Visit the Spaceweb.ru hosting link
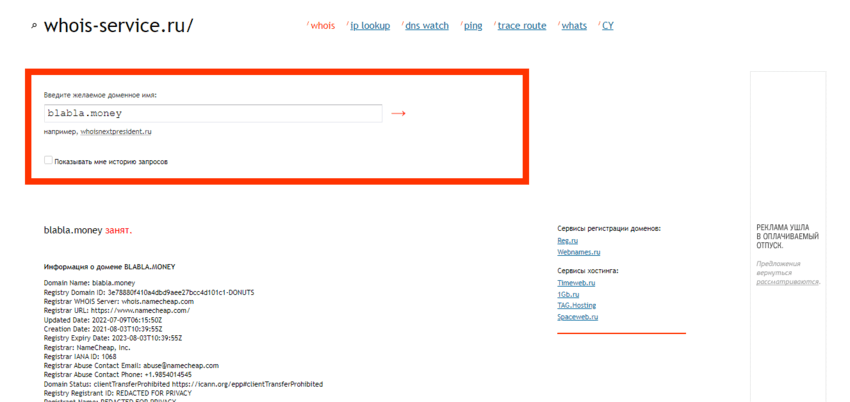 click(x=577, y=317)
